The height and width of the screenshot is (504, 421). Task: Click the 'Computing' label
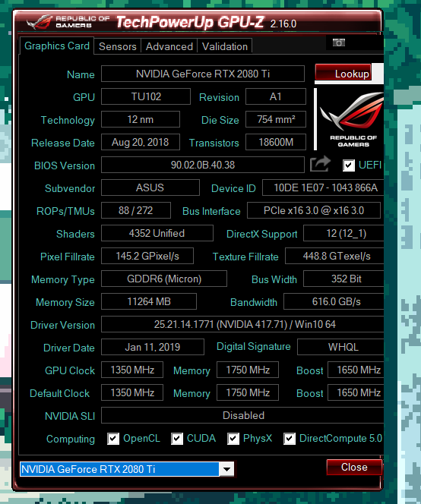point(71,439)
